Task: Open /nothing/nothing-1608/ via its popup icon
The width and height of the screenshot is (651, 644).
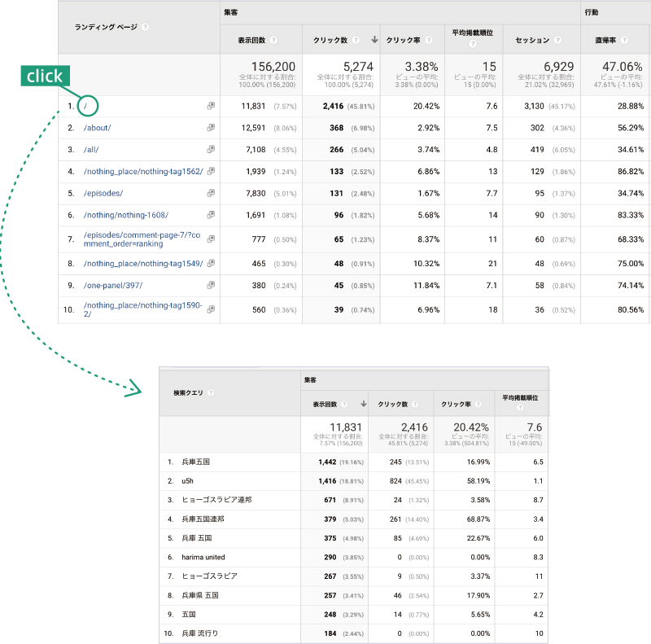Action: pos(211,215)
